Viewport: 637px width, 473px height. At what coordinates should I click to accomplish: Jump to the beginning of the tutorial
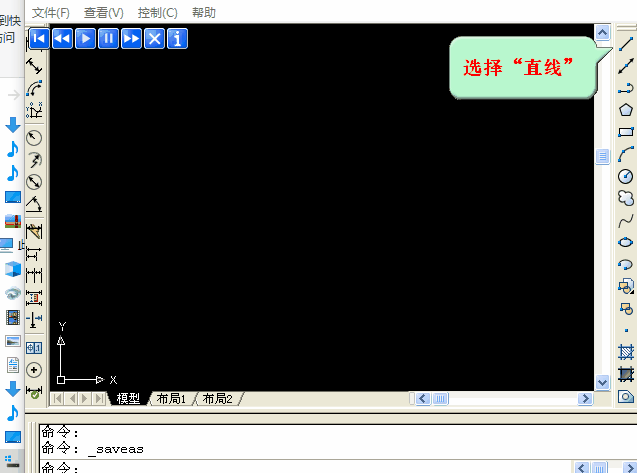tap(39, 39)
